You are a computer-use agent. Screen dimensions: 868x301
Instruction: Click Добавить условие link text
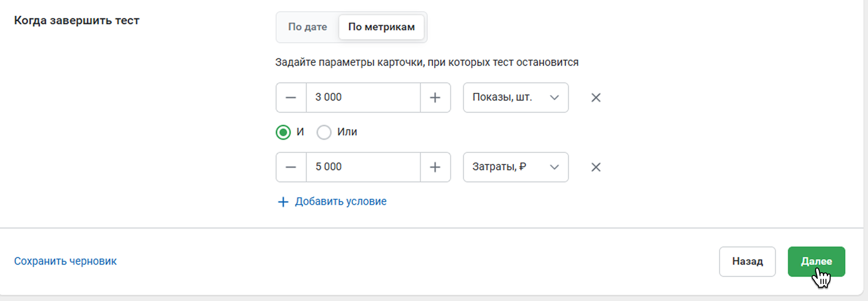coord(341,202)
